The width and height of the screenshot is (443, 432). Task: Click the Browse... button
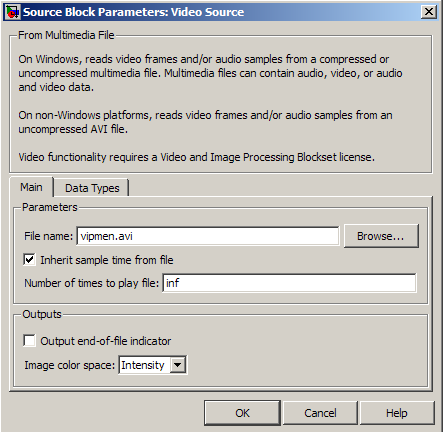pos(381,236)
